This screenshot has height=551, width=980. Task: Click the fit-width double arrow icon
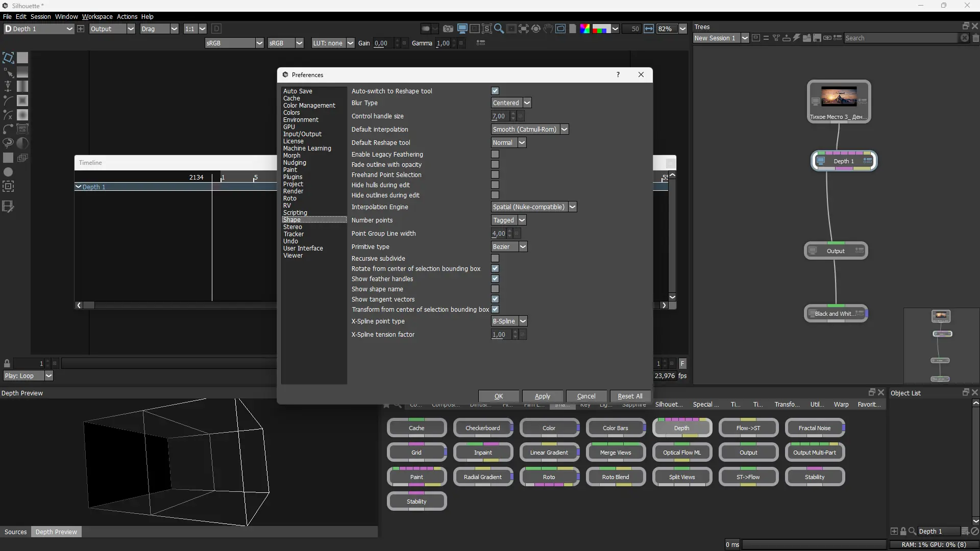pos(649,29)
